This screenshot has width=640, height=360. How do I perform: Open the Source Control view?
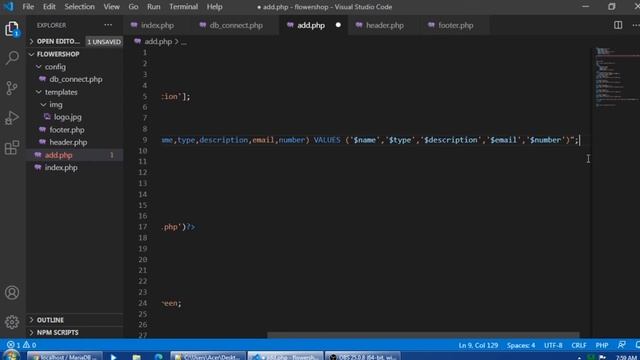12,88
